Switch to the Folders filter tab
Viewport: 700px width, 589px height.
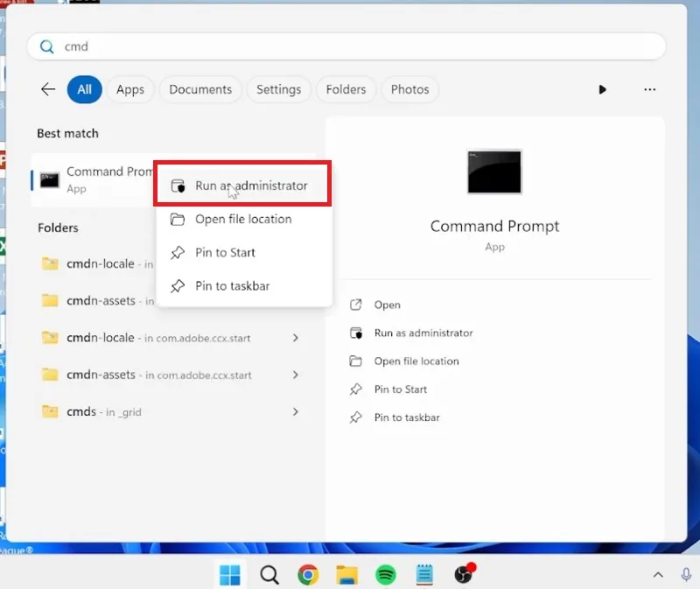pos(346,89)
